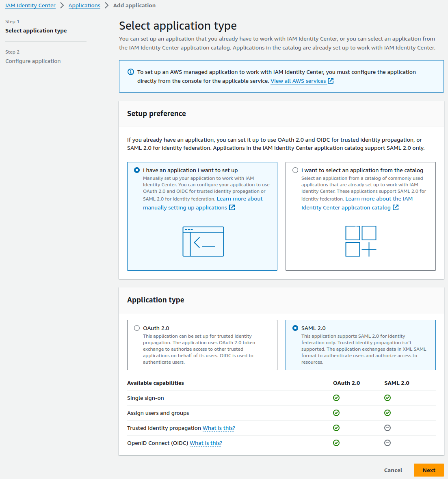
Task: Open 'What is this?' for Trusted identity propagation
Action: (x=219, y=428)
